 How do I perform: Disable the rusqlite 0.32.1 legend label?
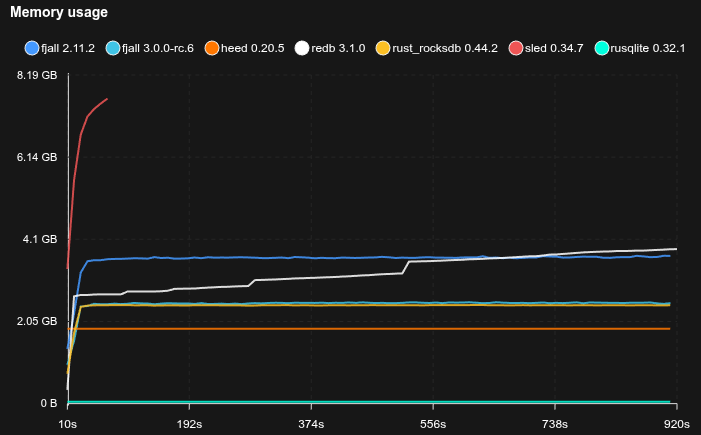click(x=648, y=48)
